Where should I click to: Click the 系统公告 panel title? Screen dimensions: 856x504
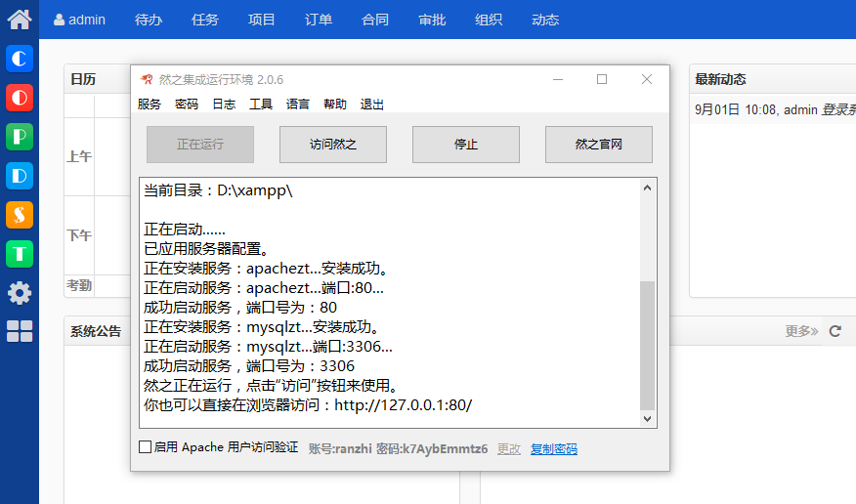coord(96,331)
